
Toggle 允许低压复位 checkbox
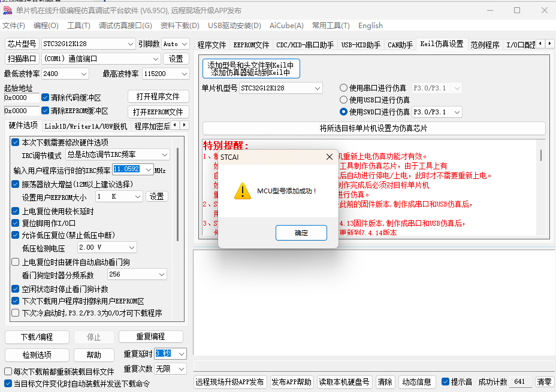tap(15, 235)
